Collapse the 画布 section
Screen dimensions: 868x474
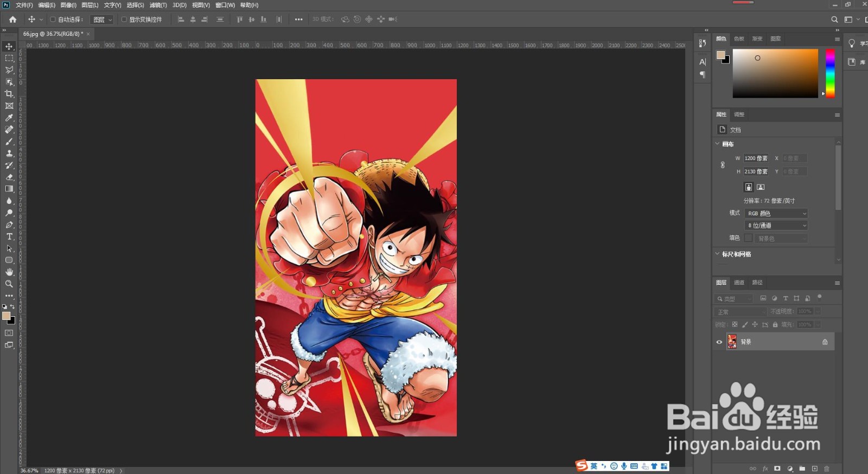[x=717, y=144]
